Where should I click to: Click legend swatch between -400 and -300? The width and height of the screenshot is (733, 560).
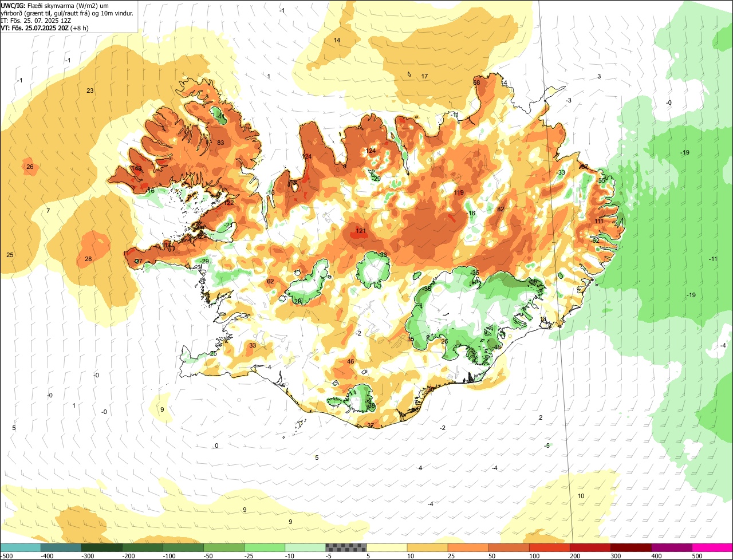pyautogui.click(x=61, y=547)
